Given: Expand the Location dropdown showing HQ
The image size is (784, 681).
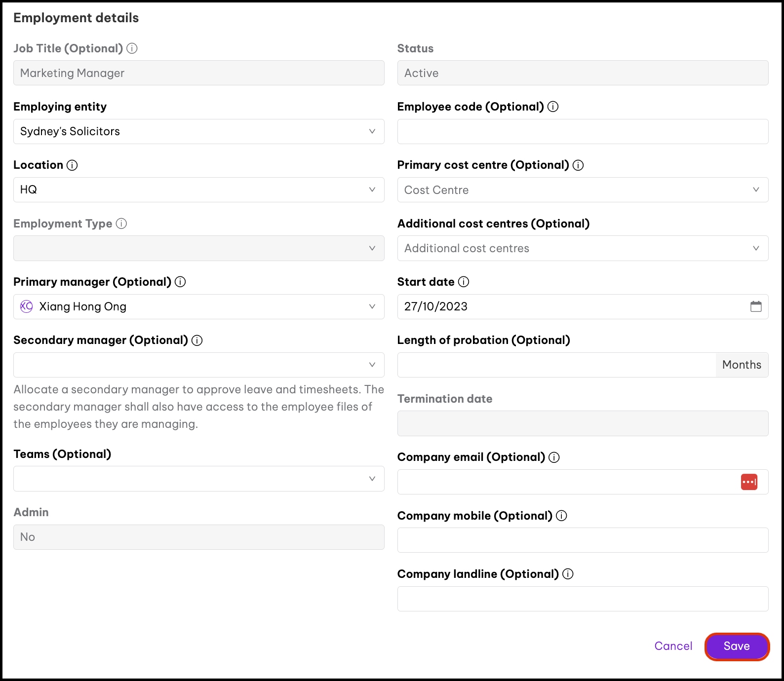Looking at the screenshot, I should pos(198,190).
